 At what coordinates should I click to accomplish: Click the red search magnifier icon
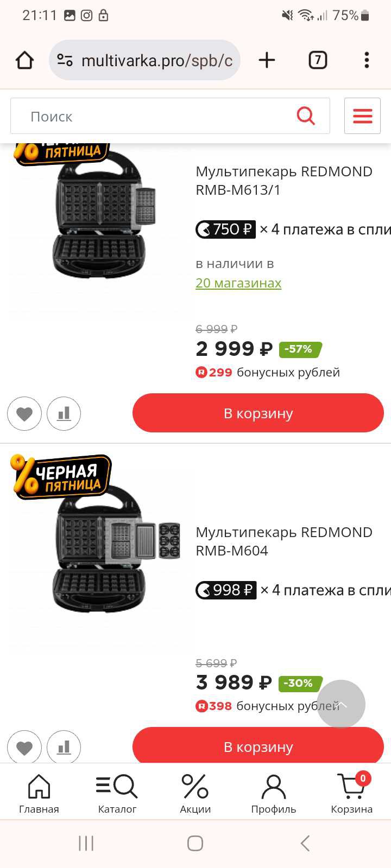[306, 116]
